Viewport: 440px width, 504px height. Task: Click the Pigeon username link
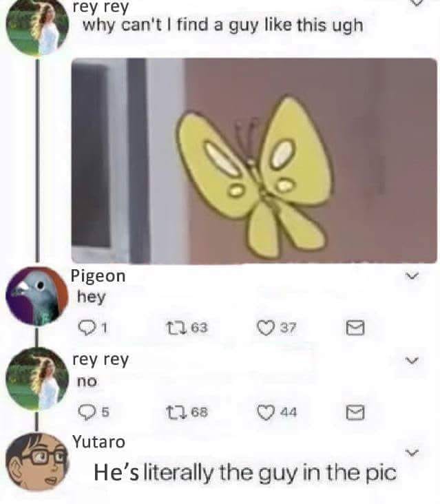pos(98,276)
